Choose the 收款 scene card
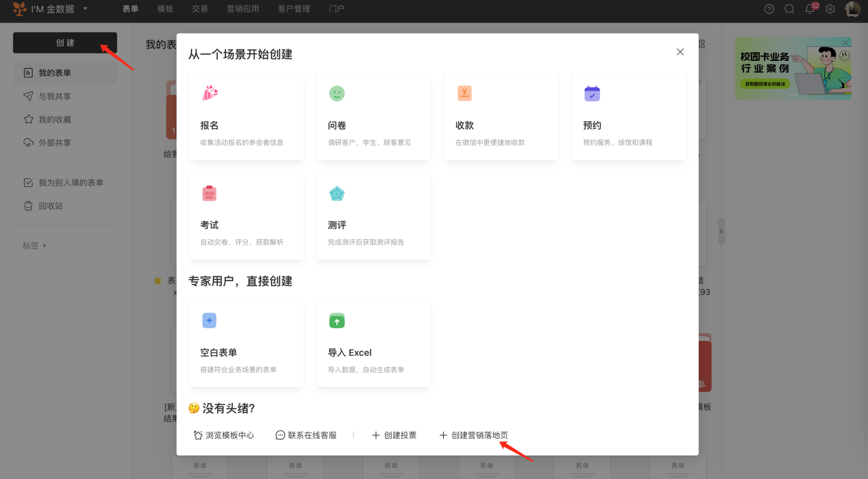Viewport: 868px width, 479px height. click(x=501, y=116)
